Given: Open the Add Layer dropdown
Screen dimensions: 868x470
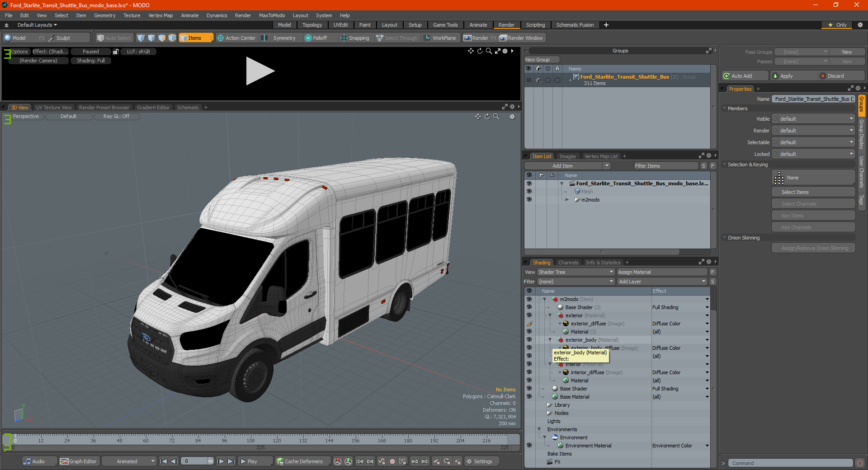Looking at the screenshot, I should (662, 282).
